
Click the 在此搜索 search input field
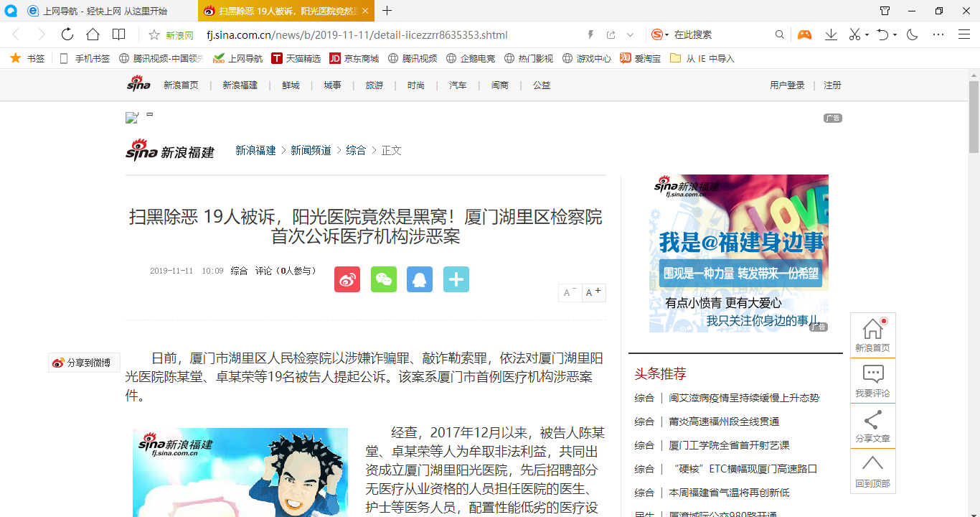[721, 34]
